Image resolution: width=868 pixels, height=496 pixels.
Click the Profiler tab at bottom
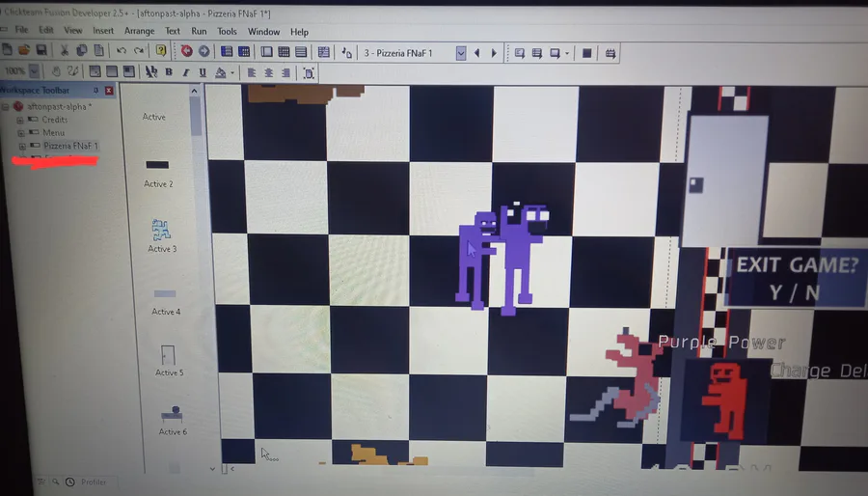[93, 482]
